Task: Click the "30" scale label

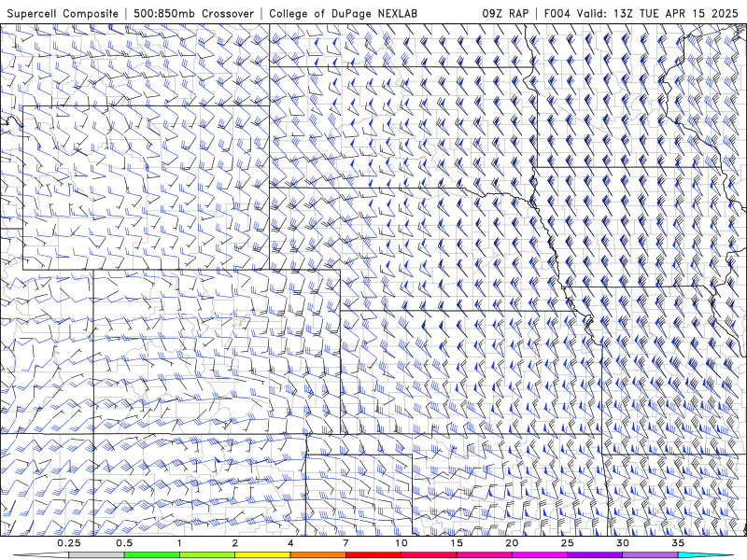Action: click(623, 543)
